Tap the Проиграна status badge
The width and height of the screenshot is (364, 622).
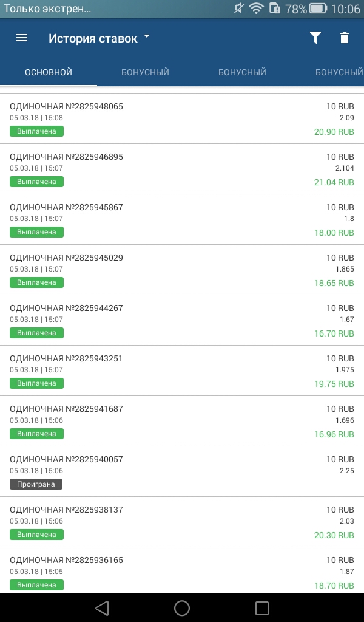pos(36,484)
